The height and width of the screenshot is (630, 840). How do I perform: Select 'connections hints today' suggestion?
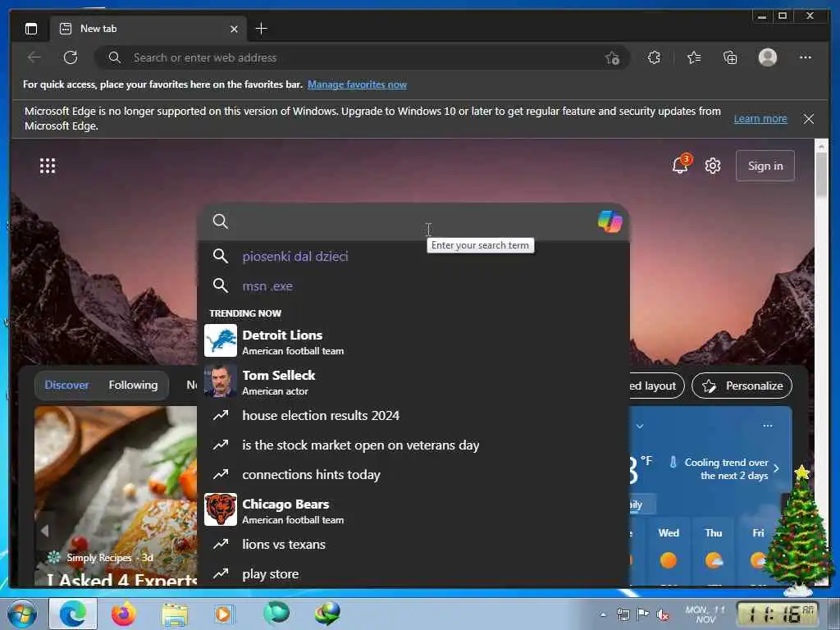[x=413, y=475]
